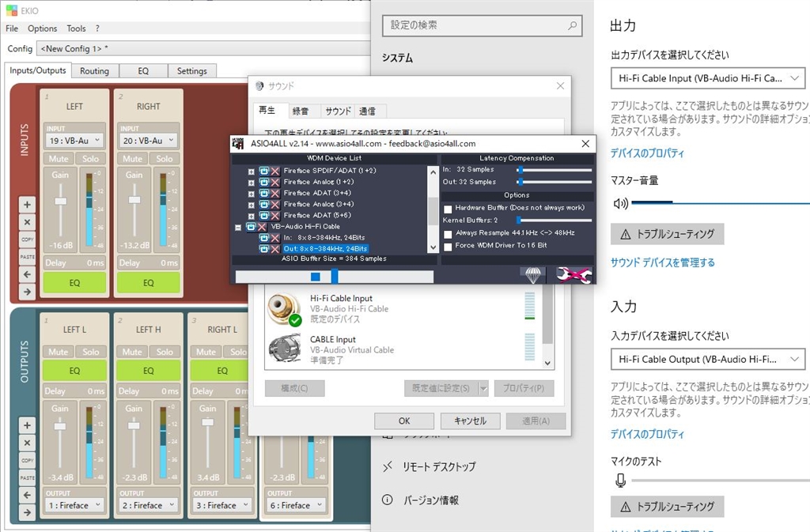The height and width of the screenshot is (532, 810).
Task: Click add channel plus icon in EKIO outputs
Action: tap(28, 425)
